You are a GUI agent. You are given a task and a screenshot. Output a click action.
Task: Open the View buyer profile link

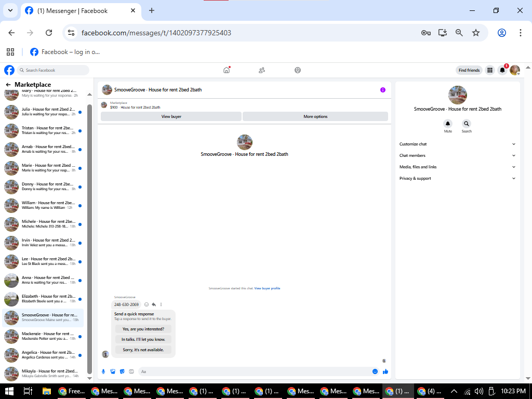coord(268,288)
